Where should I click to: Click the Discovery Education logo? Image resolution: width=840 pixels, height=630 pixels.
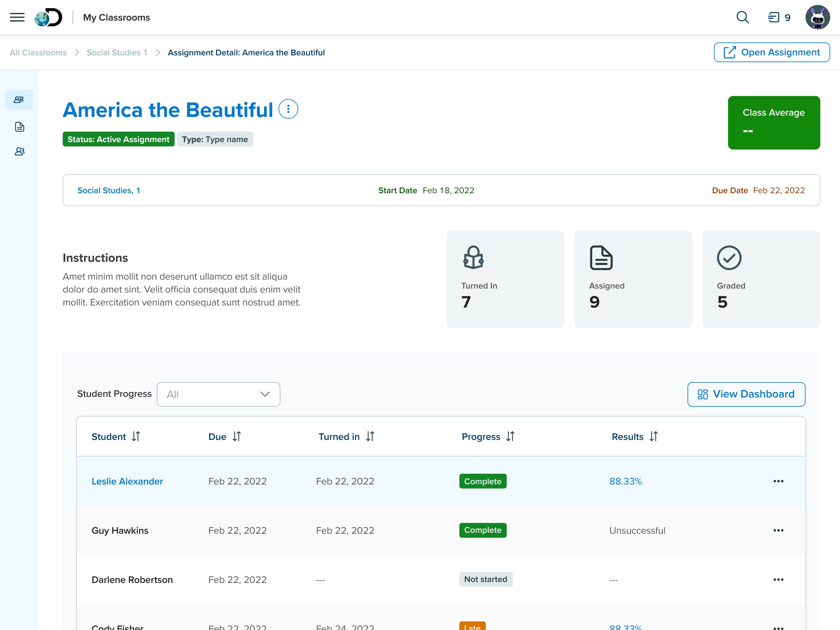click(x=48, y=18)
